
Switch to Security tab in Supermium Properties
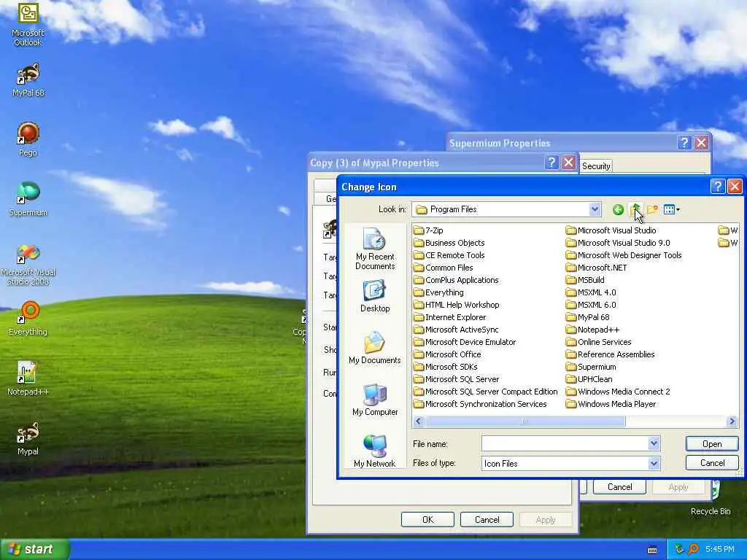click(596, 166)
